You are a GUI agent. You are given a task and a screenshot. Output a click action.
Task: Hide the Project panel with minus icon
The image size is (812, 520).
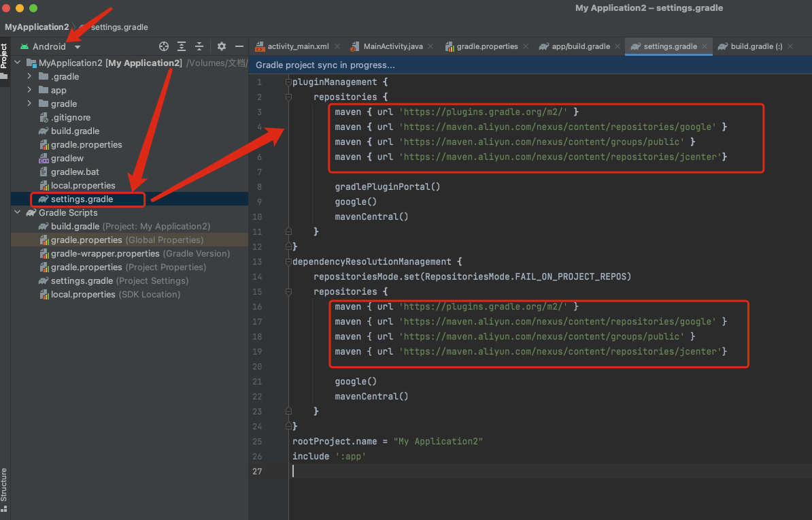(239, 46)
